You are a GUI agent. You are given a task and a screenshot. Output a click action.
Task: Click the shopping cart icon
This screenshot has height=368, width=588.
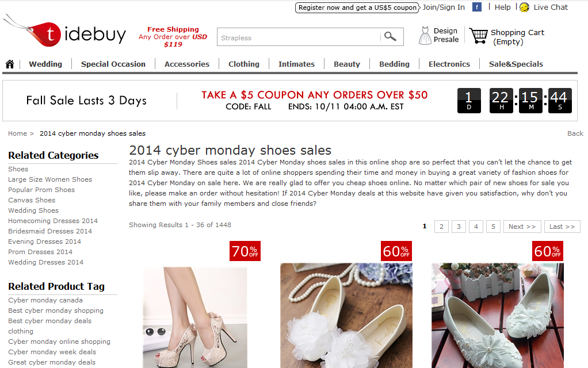(x=478, y=36)
